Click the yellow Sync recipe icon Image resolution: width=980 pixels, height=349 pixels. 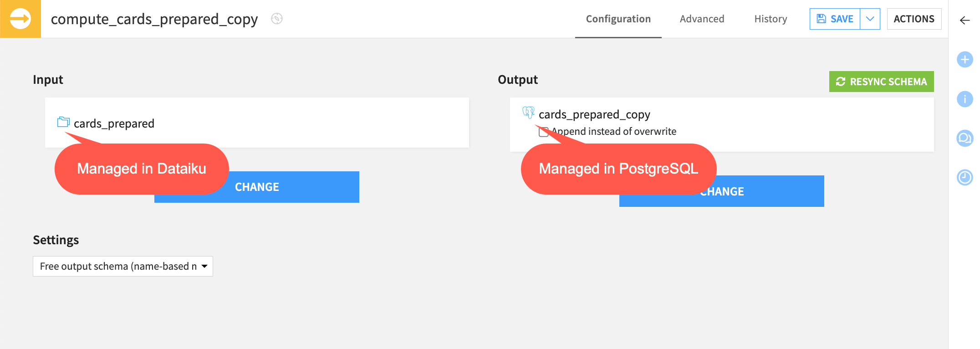pyautogui.click(x=20, y=19)
